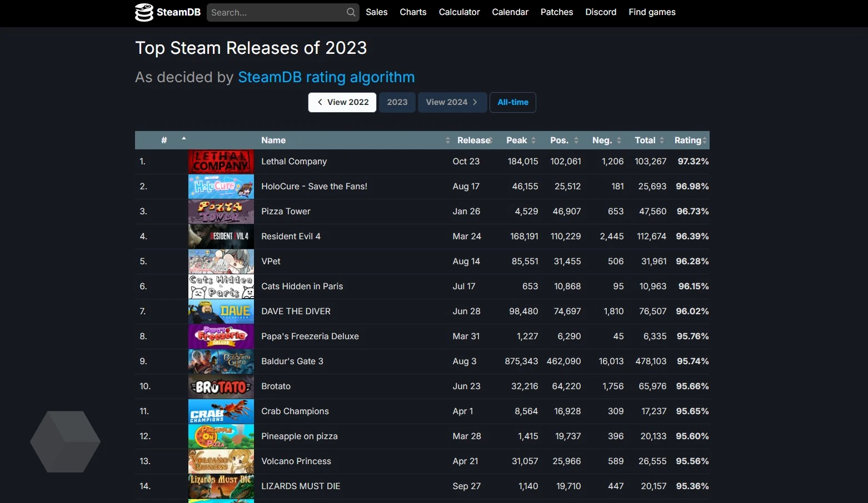Go to View 2024 releases

[x=452, y=102]
